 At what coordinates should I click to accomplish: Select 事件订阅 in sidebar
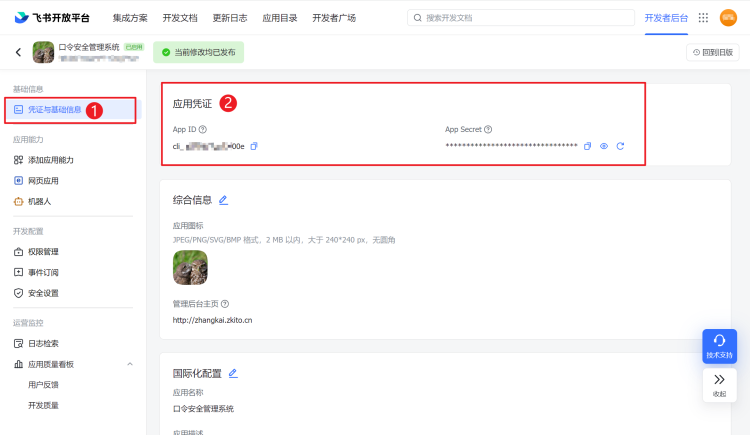coord(42,272)
